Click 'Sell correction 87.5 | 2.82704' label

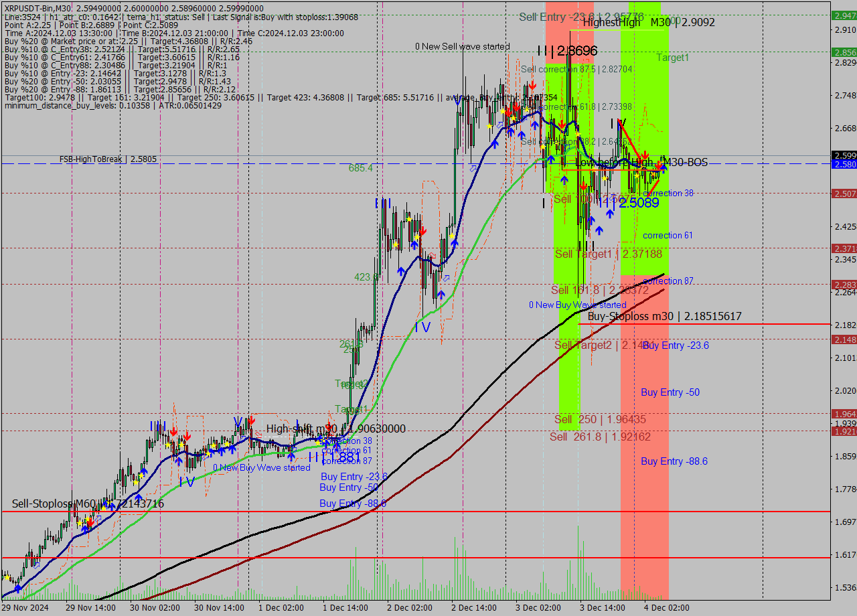[576, 69]
